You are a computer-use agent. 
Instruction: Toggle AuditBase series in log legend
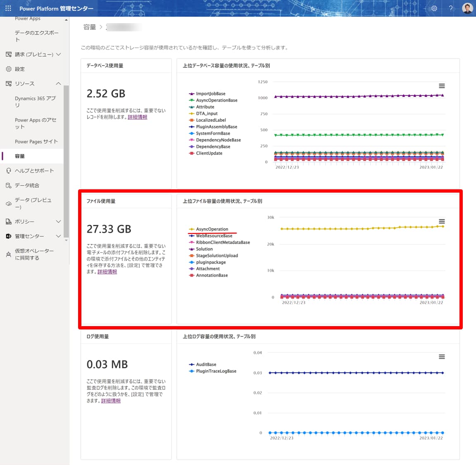[202, 365]
